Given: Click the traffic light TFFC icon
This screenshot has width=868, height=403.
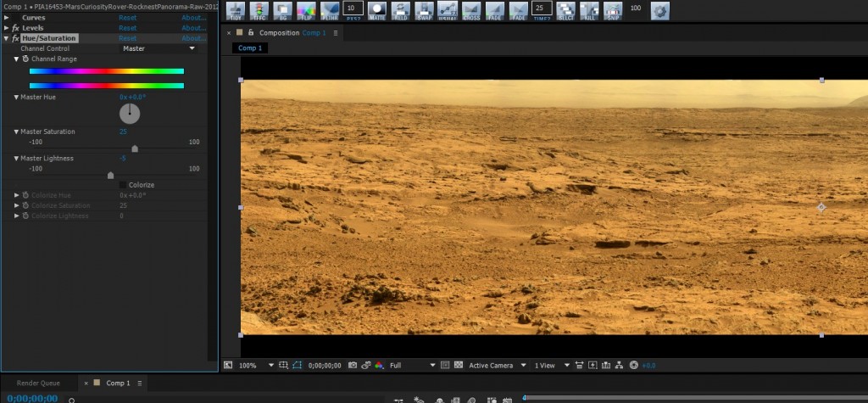Looking at the screenshot, I should tap(259, 10).
